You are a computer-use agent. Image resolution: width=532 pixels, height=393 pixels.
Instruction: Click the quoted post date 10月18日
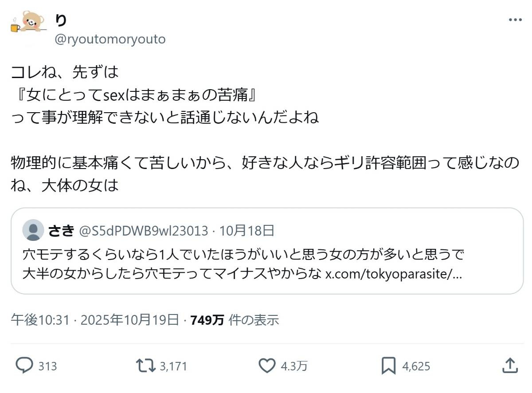tap(247, 231)
